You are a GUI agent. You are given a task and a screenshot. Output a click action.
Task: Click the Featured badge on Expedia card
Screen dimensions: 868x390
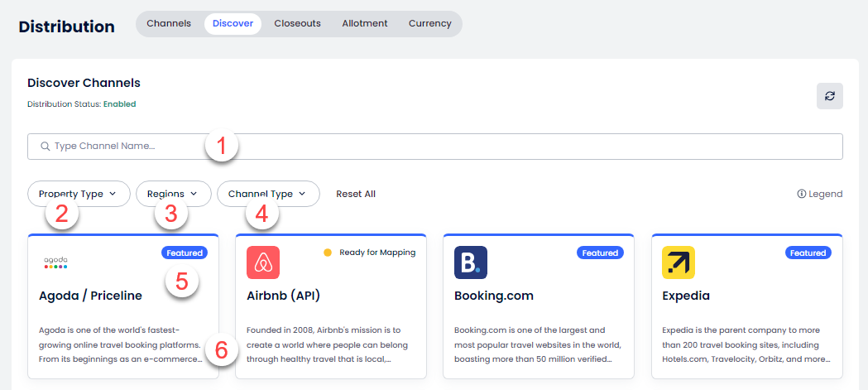coord(808,253)
